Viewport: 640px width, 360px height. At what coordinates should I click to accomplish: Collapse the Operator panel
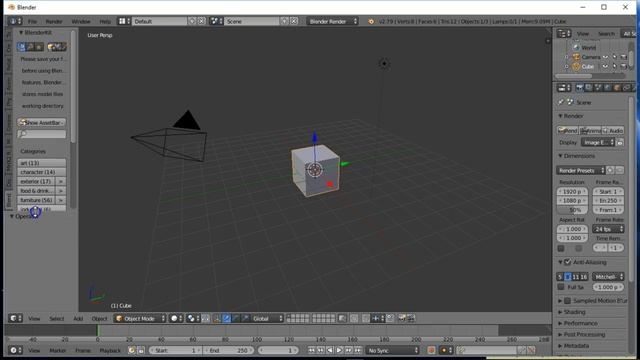click(12, 216)
